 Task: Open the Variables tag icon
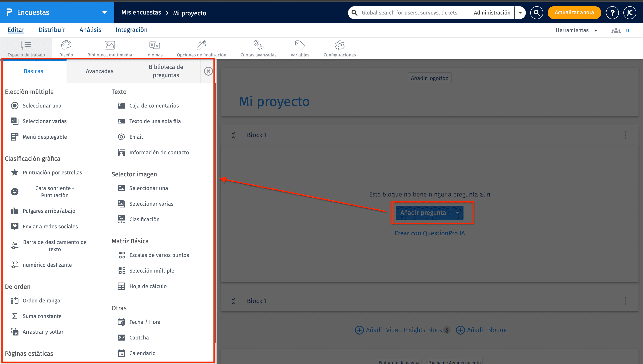click(300, 45)
